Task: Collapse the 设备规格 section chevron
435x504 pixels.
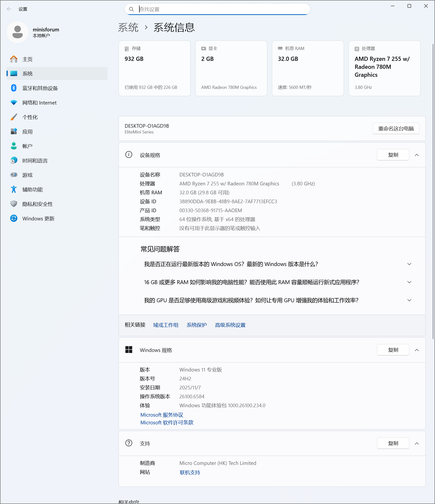Action: (x=417, y=155)
